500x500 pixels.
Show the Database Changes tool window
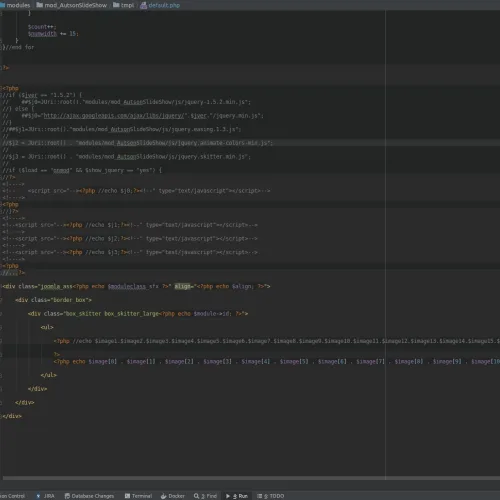(x=89, y=496)
